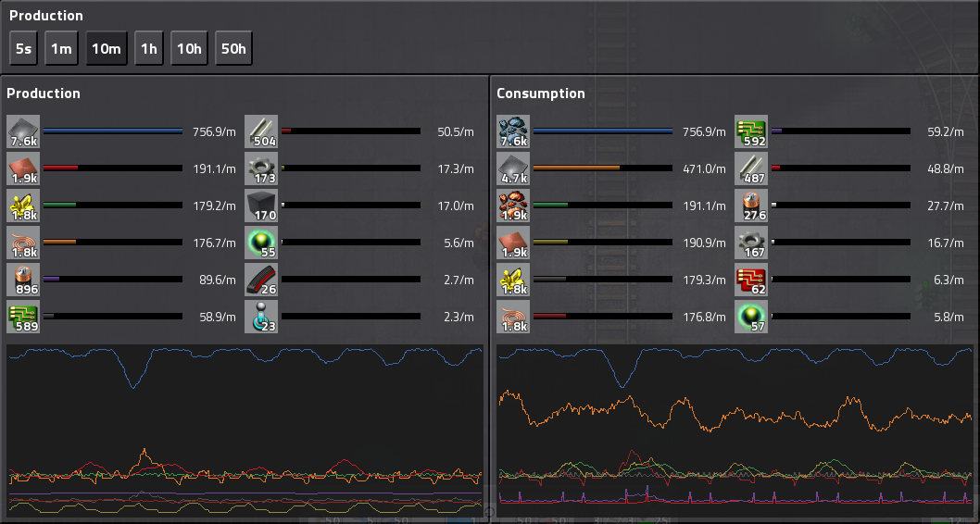
Task: Click the 6.3/m consumption rate value
Action: click(x=949, y=280)
